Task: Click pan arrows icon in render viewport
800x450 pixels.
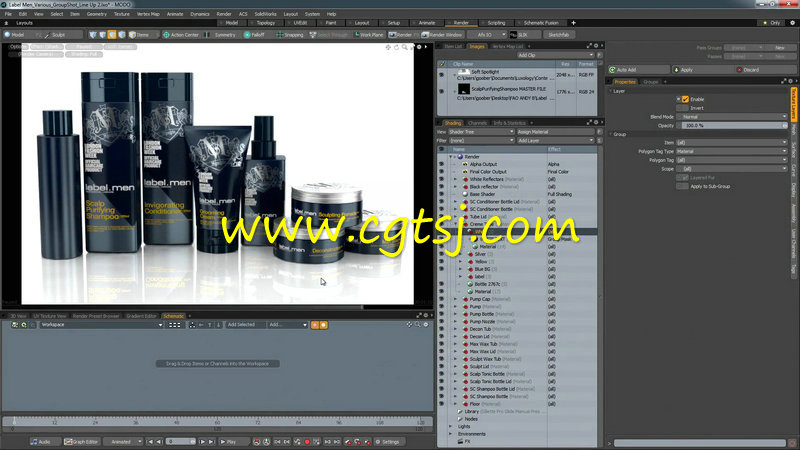Action: click(x=388, y=47)
